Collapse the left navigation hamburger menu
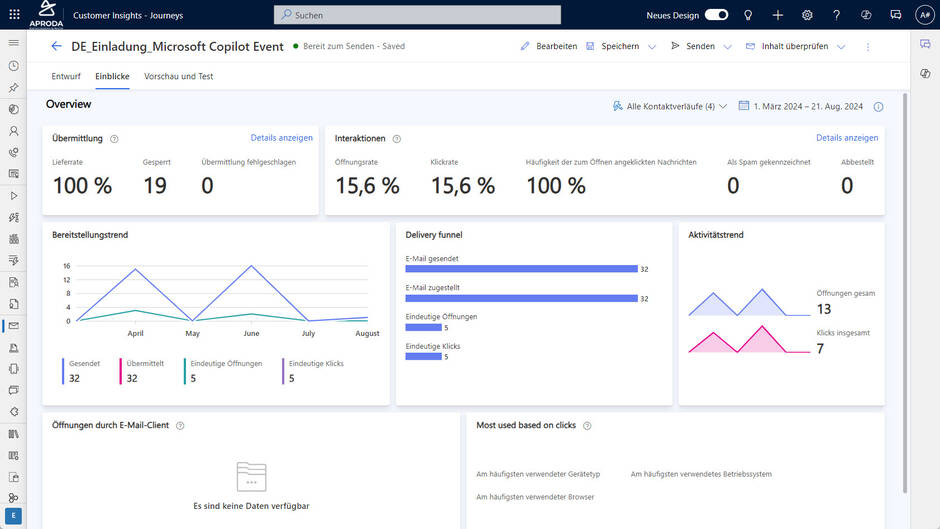The image size is (940, 529). point(14,43)
